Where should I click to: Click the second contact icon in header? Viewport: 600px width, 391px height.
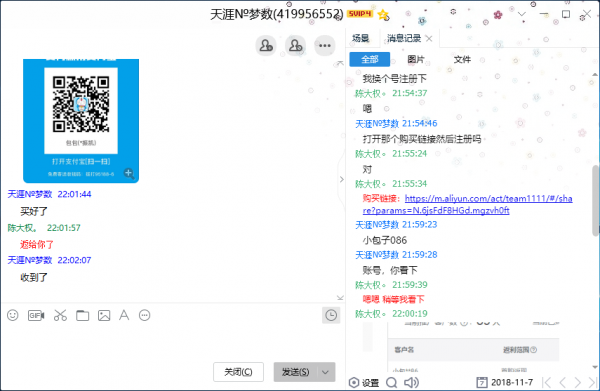(295, 46)
